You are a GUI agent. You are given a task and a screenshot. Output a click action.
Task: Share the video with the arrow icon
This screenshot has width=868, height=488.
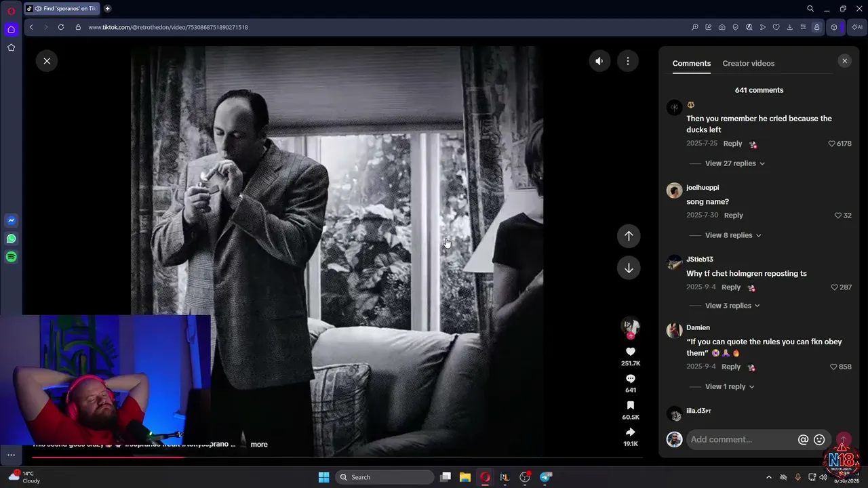(x=631, y=432)
